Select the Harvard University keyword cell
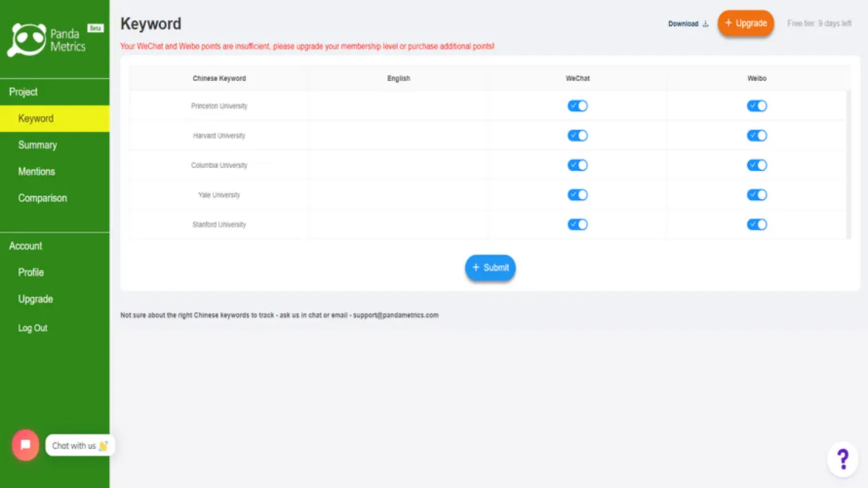This screenshot has width=868, height=488. 219,135
